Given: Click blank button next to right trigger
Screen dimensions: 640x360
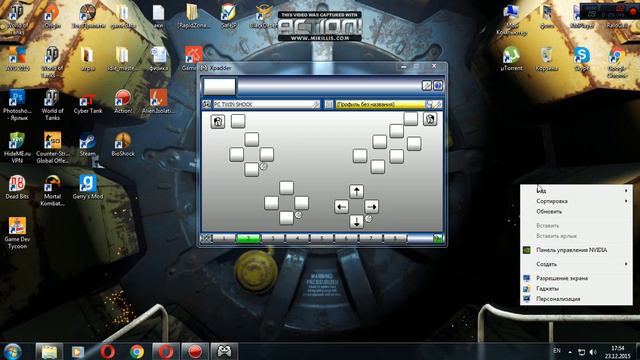Looking at the screenshot, I should [x=411, y=119].
